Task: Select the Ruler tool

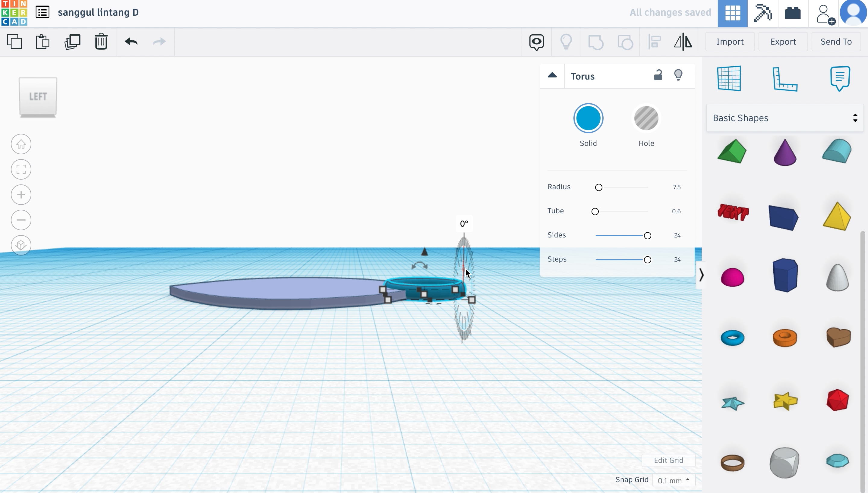Action: 785,79
